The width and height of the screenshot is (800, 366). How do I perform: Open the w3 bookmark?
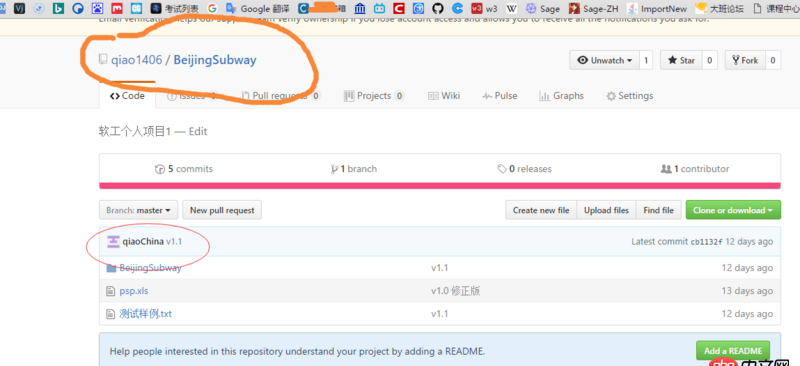pyautogui.click(x=484, y=8)
